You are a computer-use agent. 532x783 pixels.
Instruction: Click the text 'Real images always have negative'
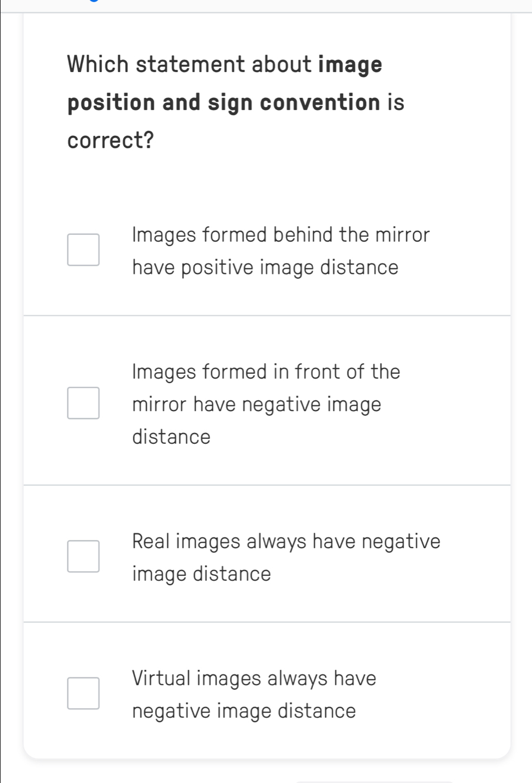(x=286, y=542)
